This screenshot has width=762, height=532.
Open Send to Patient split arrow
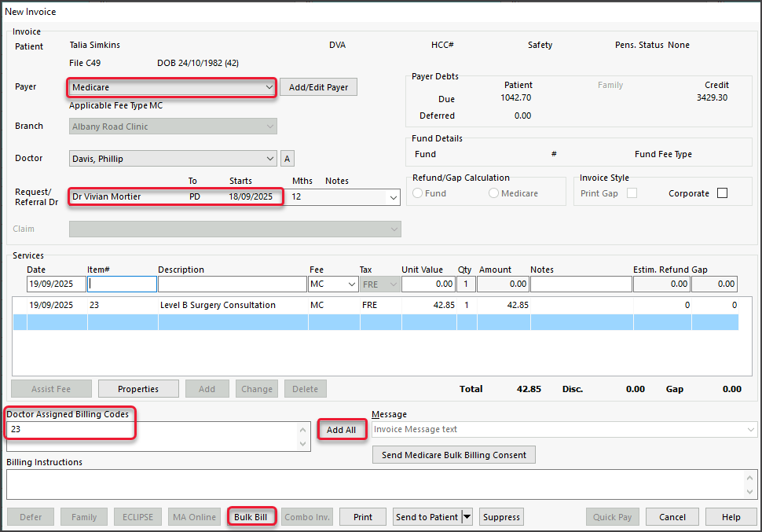468,517
